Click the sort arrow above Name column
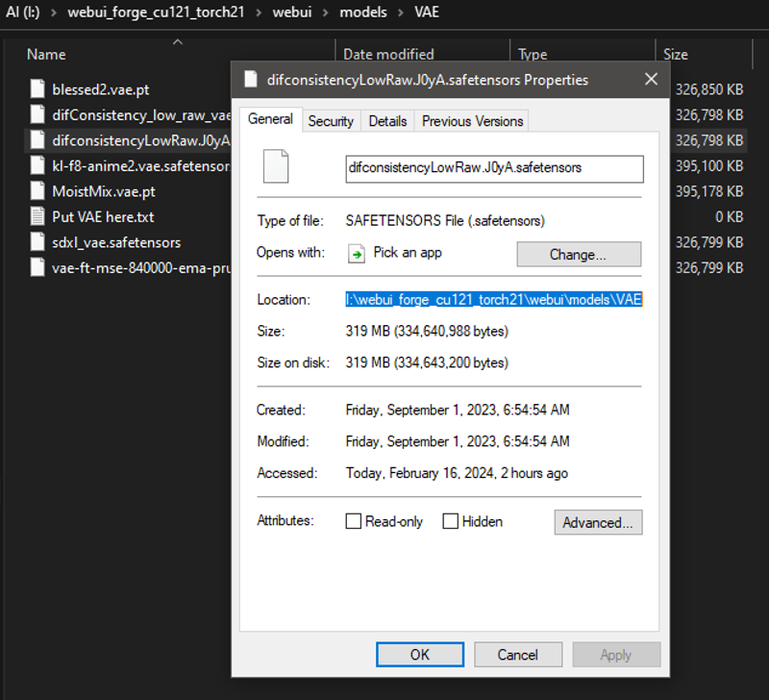Image resolution: width=769 pixels, height=700 pixels. click(178, 42)
